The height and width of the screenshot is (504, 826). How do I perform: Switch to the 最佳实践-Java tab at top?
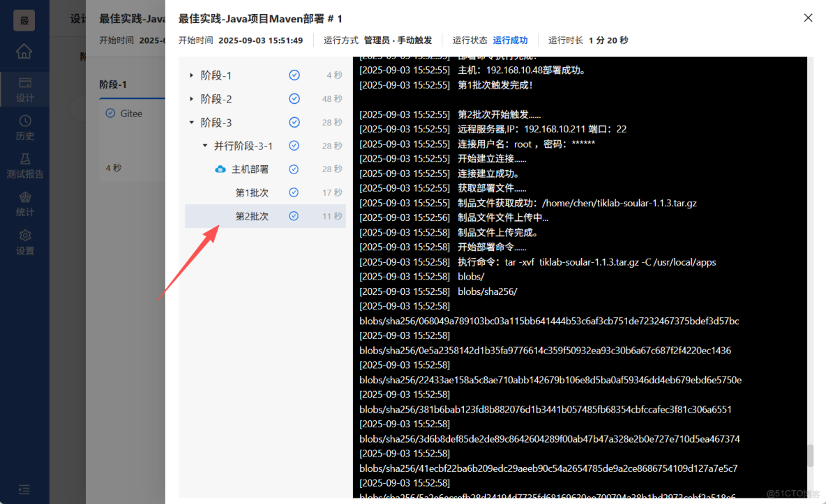(133, 19)
